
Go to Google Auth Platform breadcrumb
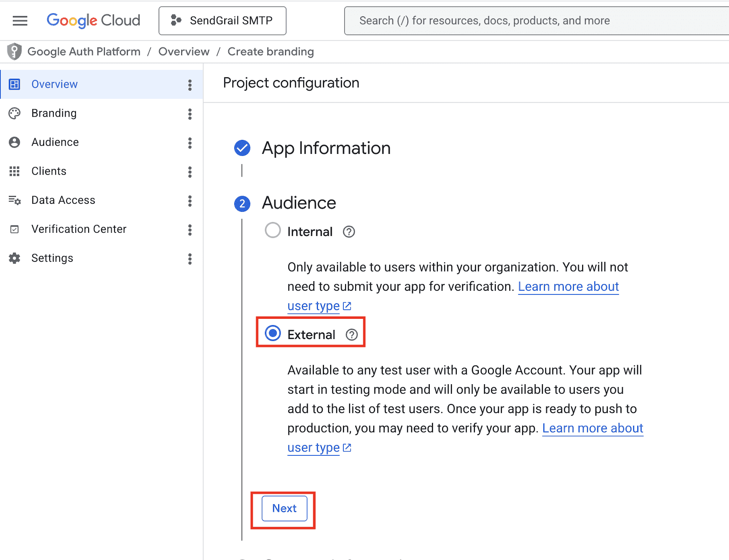click(x=84, y=52)
